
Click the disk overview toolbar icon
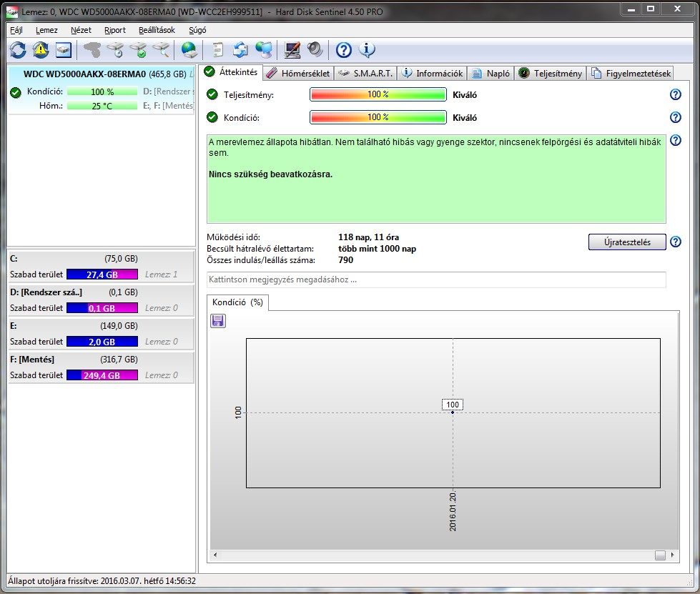[x=64, y=49]
